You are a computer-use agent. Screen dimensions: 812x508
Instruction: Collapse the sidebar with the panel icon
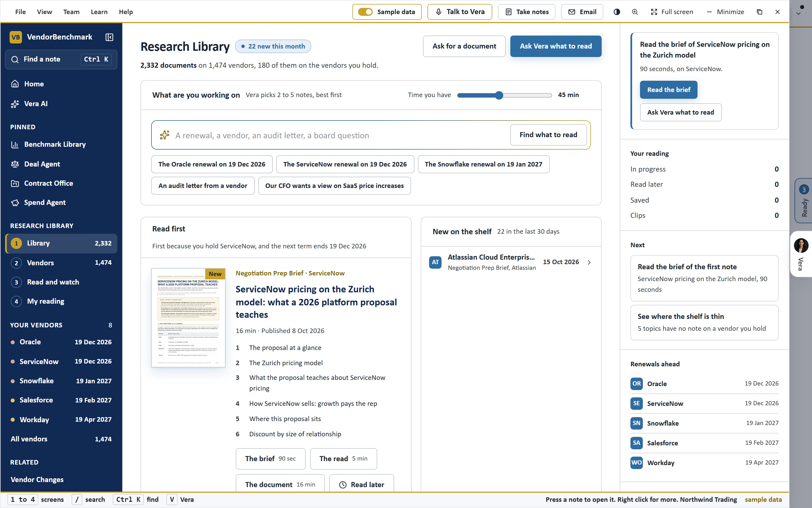click(109, 37)
